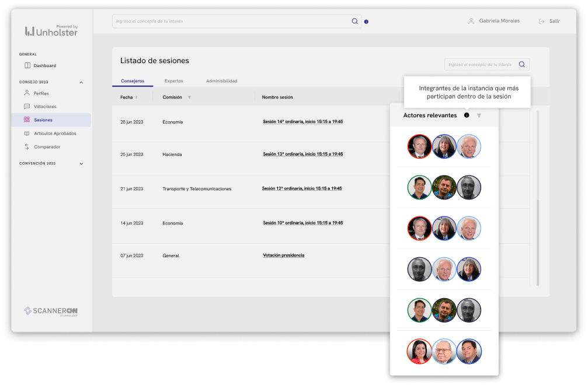Click the filter icon next to Actores relevantes

tap(479, 116)
